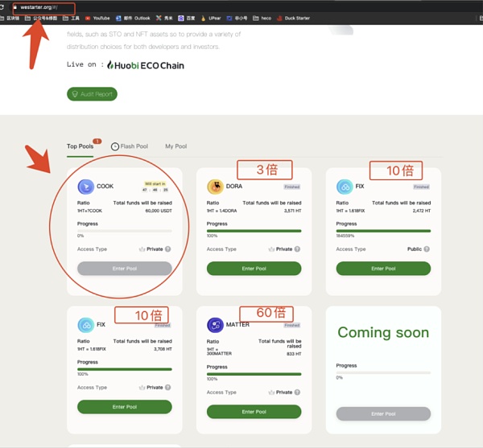Screen dimensions: 483x448
Task: Click help icon next to 3,708 HT FIX Private
Action: click(x=168, y=388)
